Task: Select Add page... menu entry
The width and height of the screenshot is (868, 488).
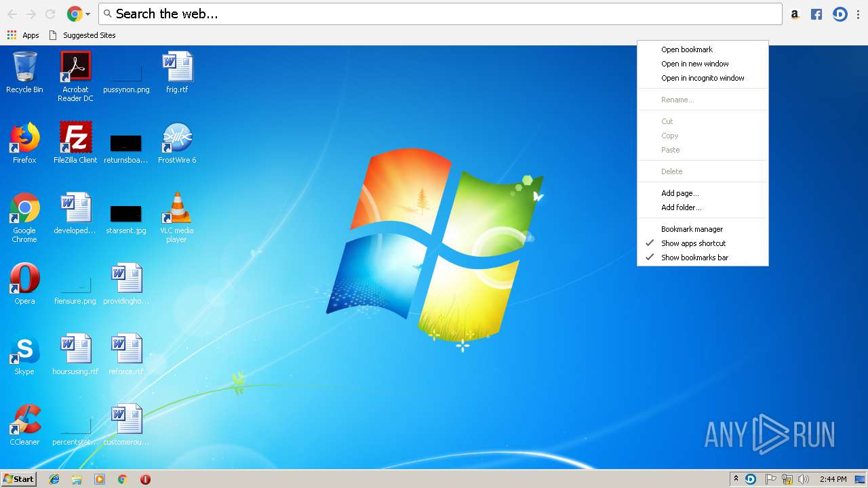Action: pos(703,193)
